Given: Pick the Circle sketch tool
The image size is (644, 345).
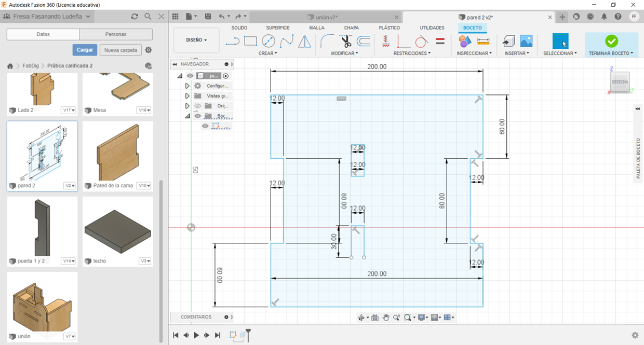Looking at the screenshot, I should [269, 41].
